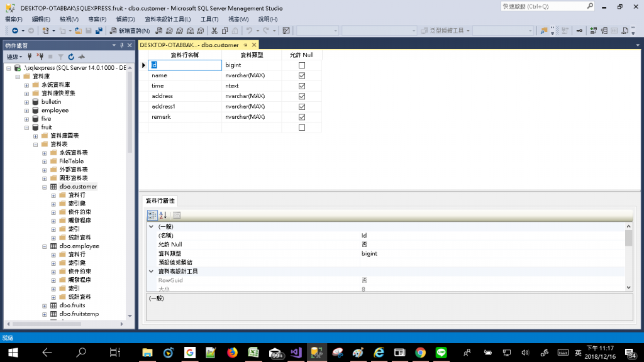Click the DAX query icon
Viewport: 644px width, 362px height.
pos(201,31)
